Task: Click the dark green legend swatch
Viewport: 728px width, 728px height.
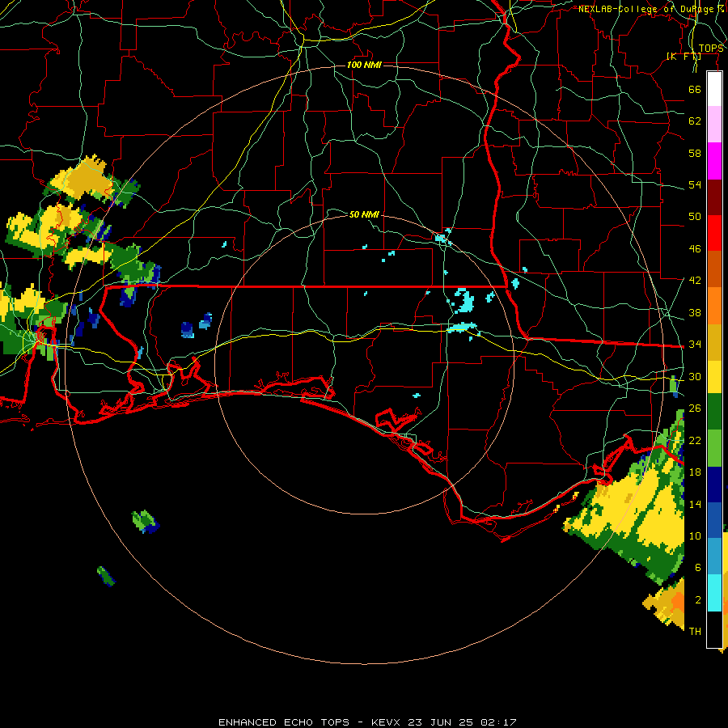Action: coord(714,412)
